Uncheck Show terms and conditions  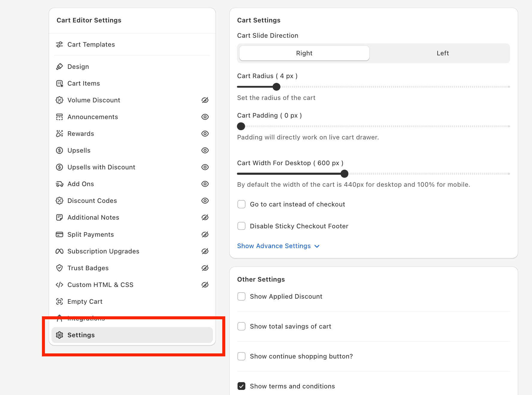[x=241, y=386]
